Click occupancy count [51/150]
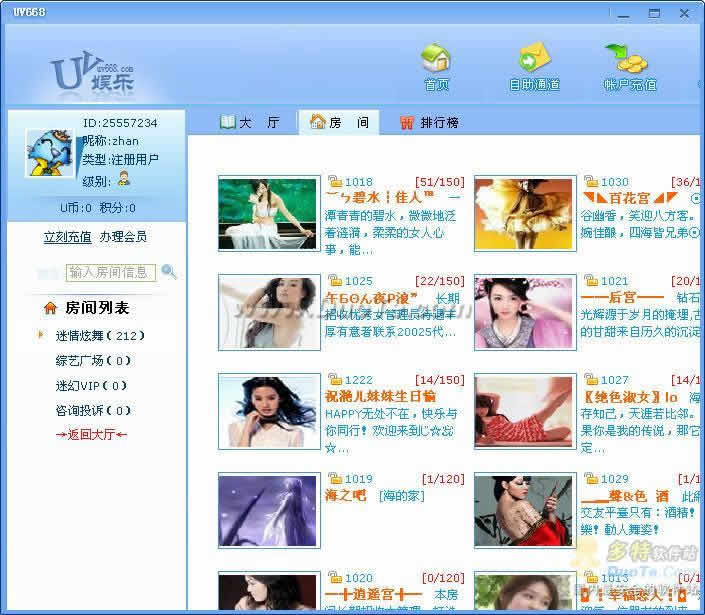705x615 pixels. (x=440, y=182)
